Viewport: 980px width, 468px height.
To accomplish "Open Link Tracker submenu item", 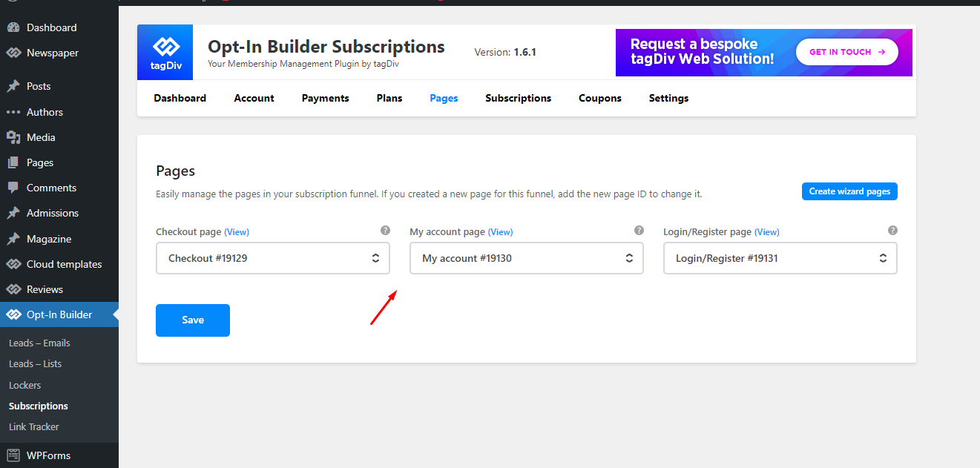I will [x=33, y=426].
